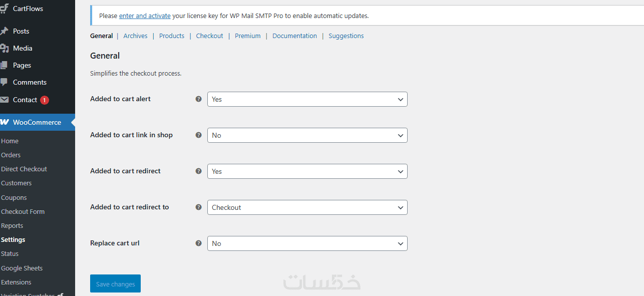Click help icon beside Added to cart alert
The width and height of the screenshot is (644, 296).
tap(198, 99)
